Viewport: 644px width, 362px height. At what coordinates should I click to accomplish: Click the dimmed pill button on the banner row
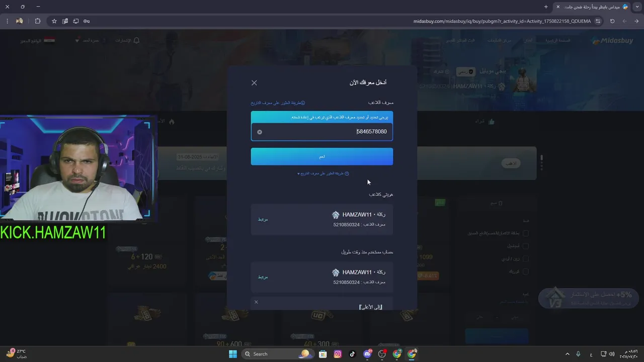pos(512,163)
